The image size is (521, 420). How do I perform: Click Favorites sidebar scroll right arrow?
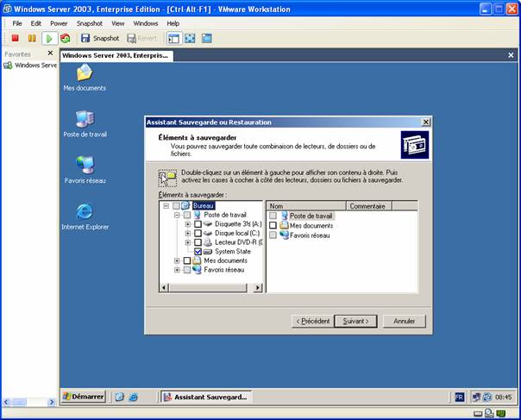[51, 403]
